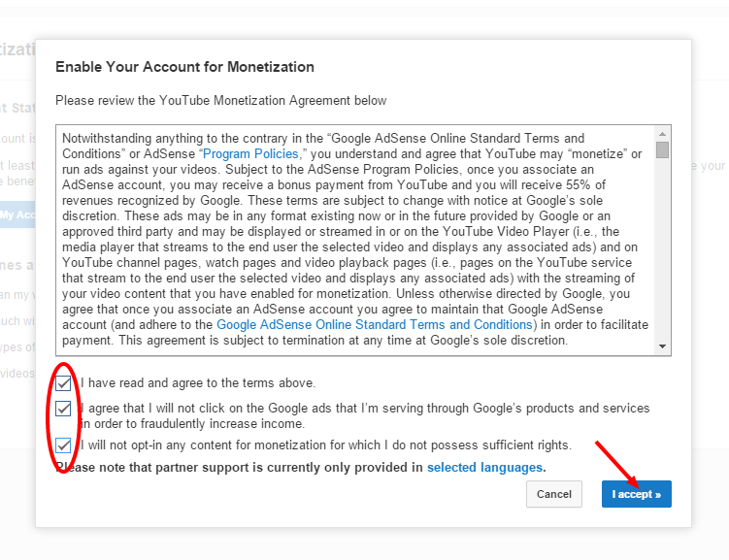Toggle 'will not opt-in any content' checkbox
The image size is (729, 560).
[63, 445]
